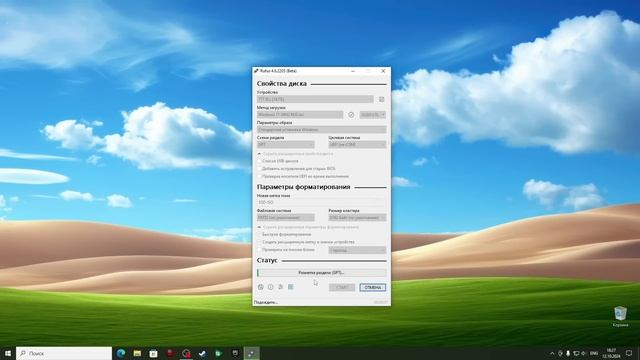Open Microsoft Store taskbar icon

pos(153,353)
